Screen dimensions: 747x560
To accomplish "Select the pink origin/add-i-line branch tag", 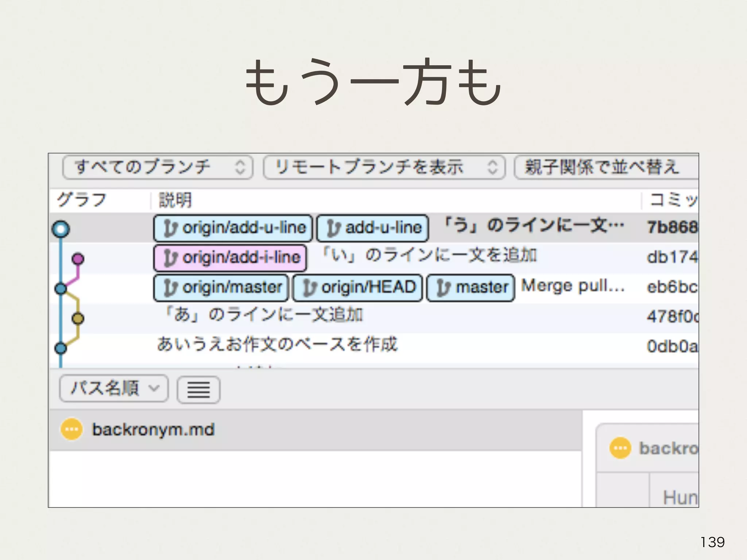I will point(230,258).
